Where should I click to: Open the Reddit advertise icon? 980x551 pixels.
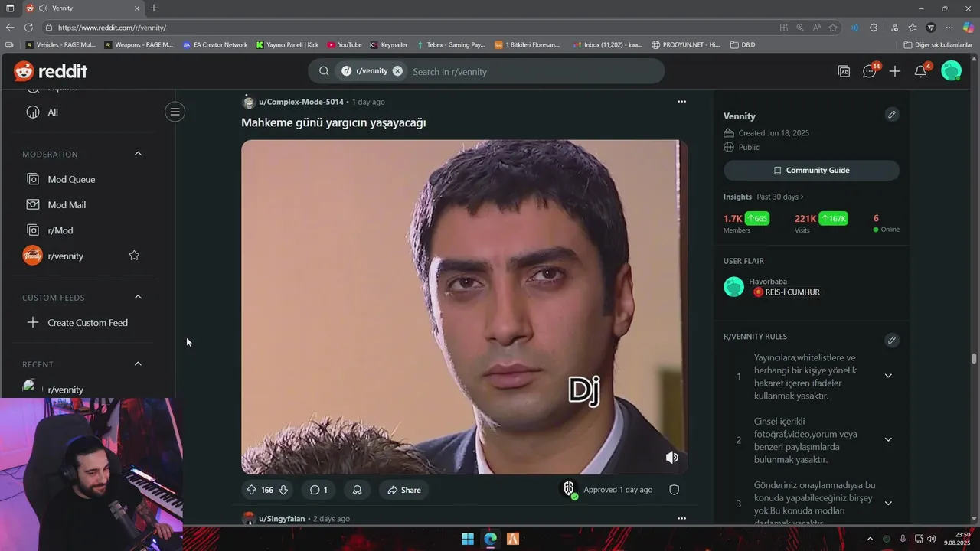844,71
